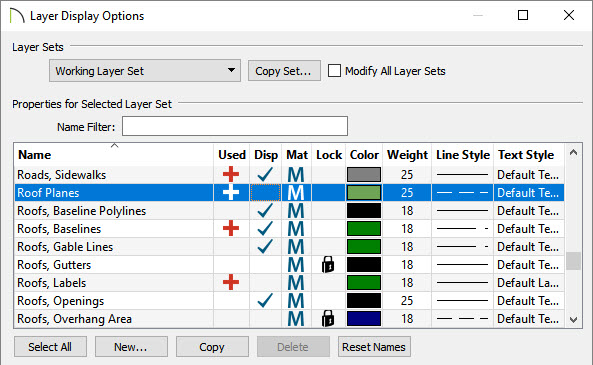This screenshot has height=365, width=593.
Task: Click the Mat M icon for Roofs, Baselines
Action: [x=296, y=229]
